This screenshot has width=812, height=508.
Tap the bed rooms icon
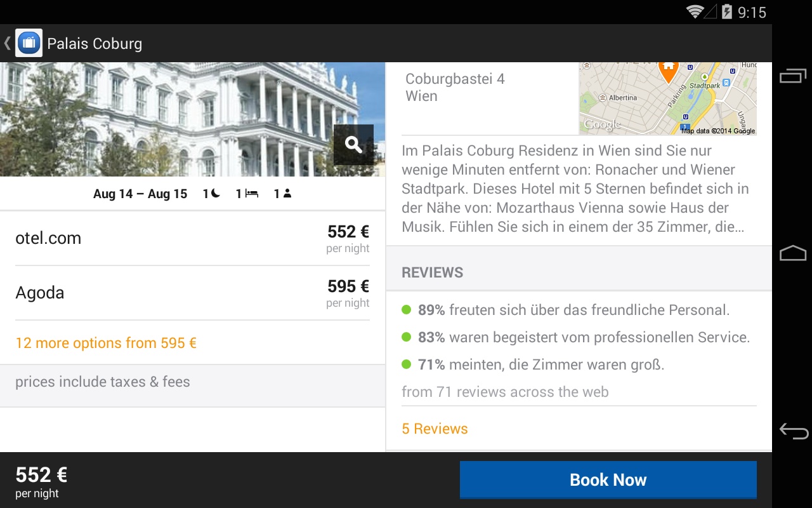click(x=251, y=194)
